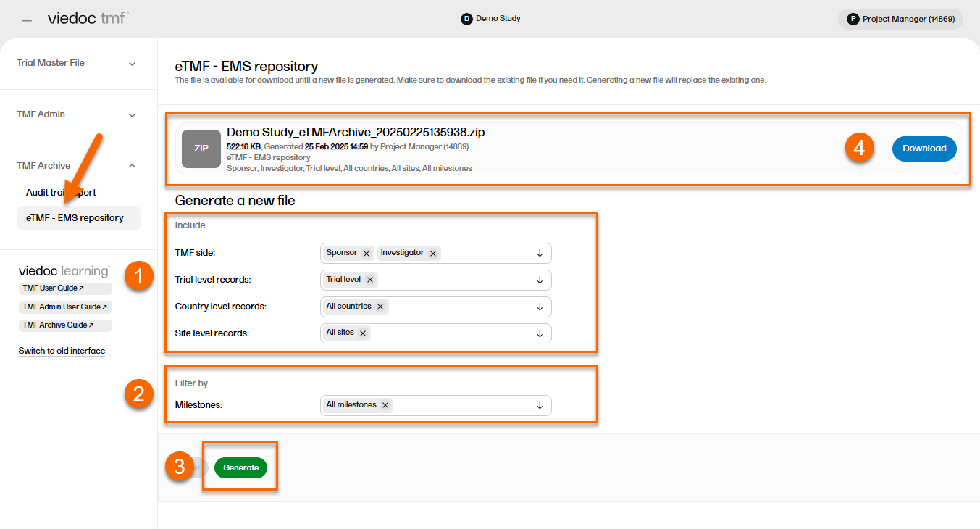980x529 pixels.
Task: Open the Project Manager user profile
Action: pyautogui.click(x=900, y=19)
